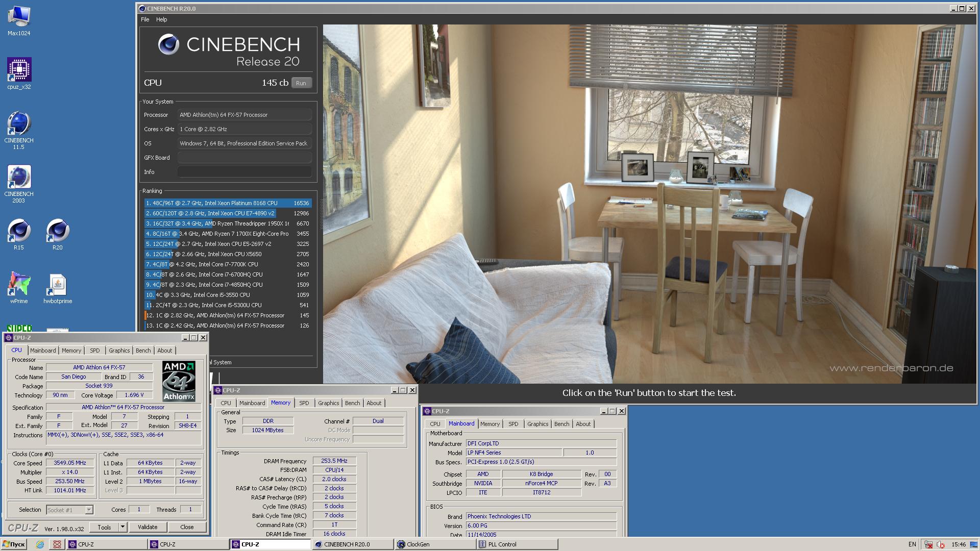Click the Windows Start button (Пуск)
Image resolution: width=980 pixels, height=551 pixels.
click(x=14, y=544)
